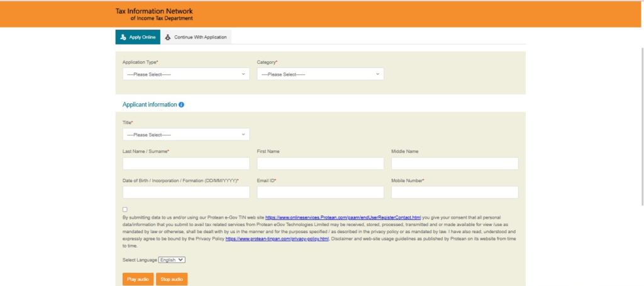Open the Protean privacy-policy link
Image resolution: width=644 pixels, height=286 pixels.
pyautogui.click(x=277, y=239)
